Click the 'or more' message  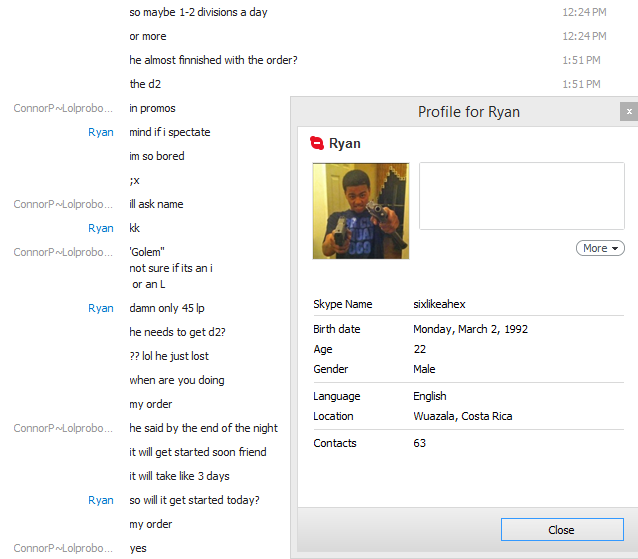pyautogui.click(x=148, y=36)
